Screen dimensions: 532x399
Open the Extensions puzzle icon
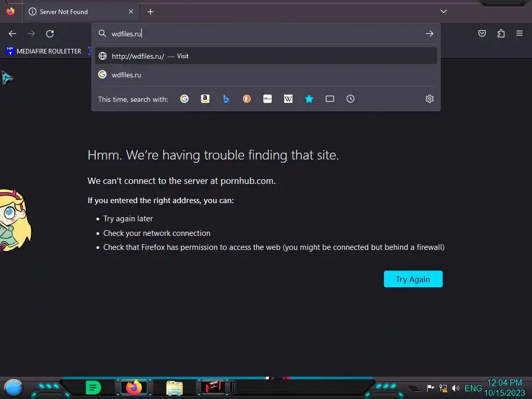pyautogui.click(x=501, y=33)
